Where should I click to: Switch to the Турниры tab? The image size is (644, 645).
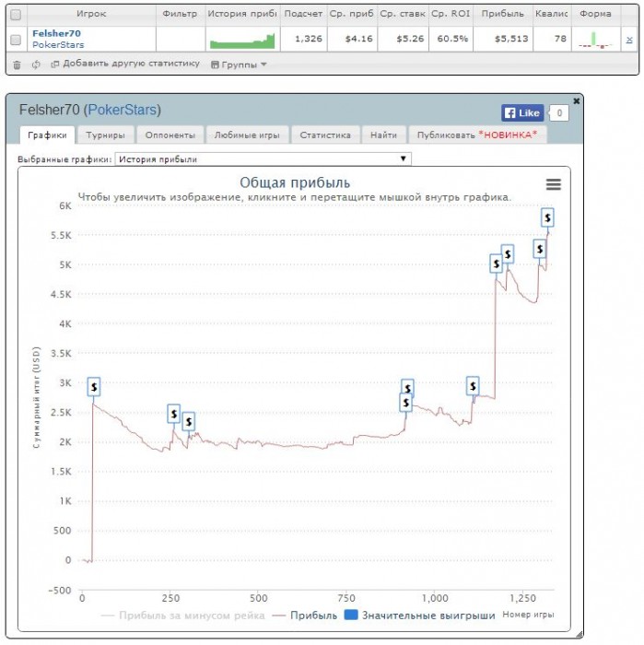point(105,135)
